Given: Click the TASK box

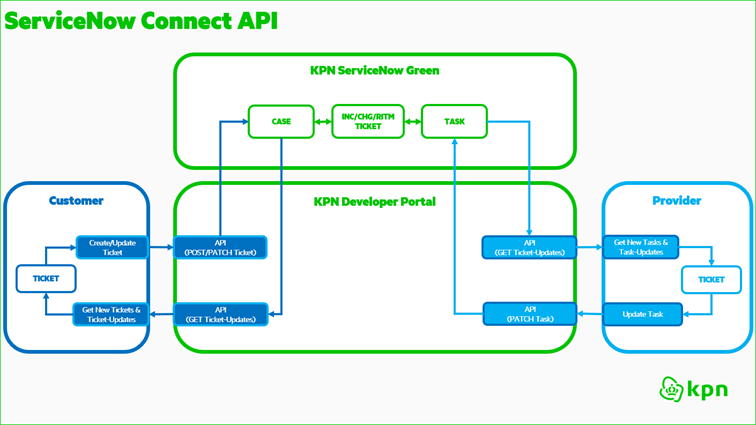Looking at the screenshot, I should pos(454,122).
